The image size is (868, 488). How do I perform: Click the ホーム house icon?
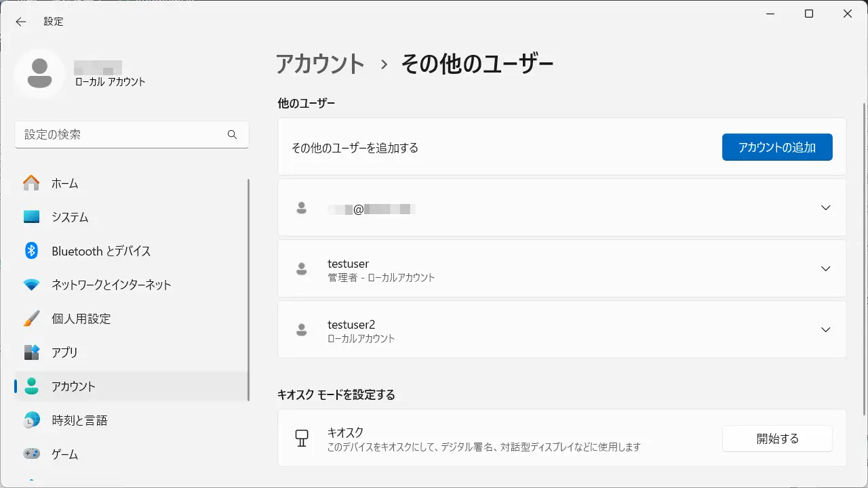[31, 183]
